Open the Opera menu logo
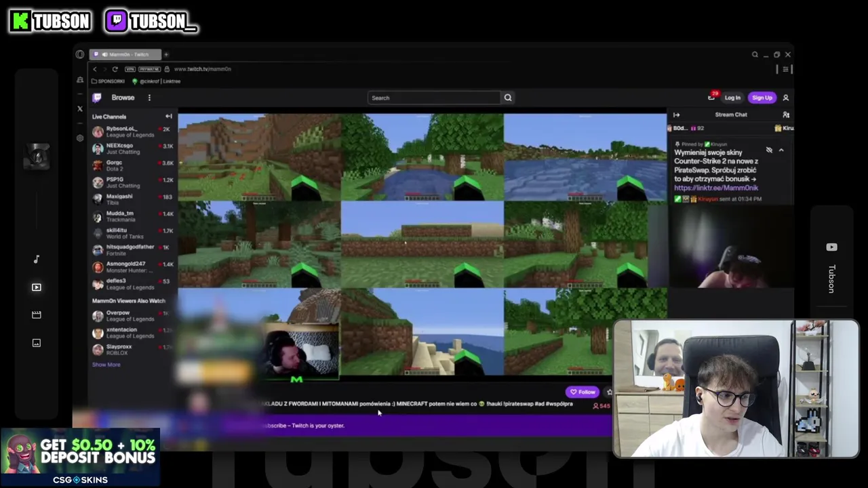The image size is (868, 488). coord(80,54)
